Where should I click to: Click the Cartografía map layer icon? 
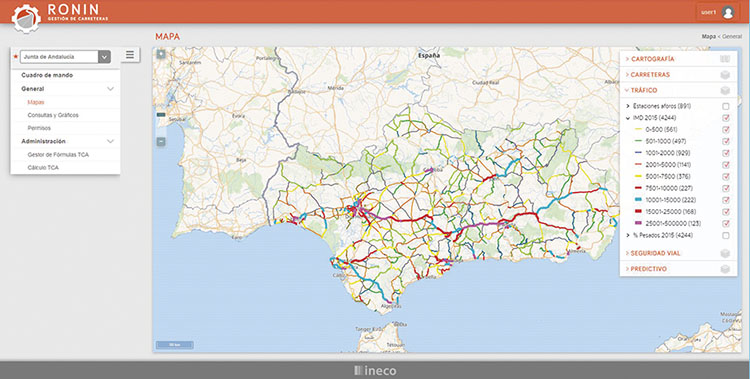[725, 59]
